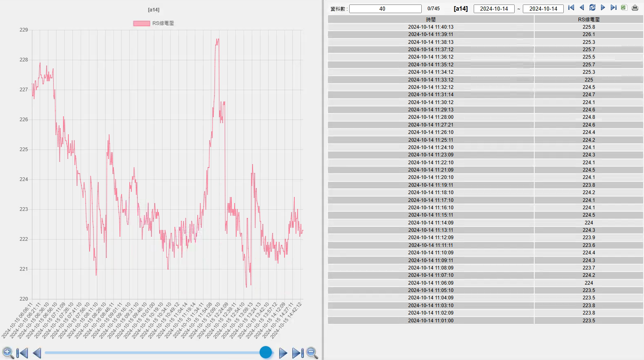Image resolution: width=644 pixels, height=360 pixels.
Task: Zoom out the chart with minus magnifier
Action: [x=312, y=353]
